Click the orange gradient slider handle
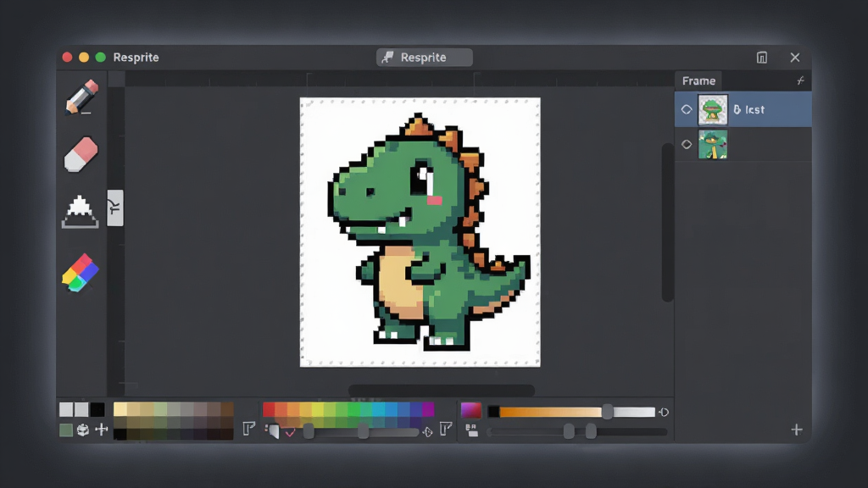 [607, 412]
